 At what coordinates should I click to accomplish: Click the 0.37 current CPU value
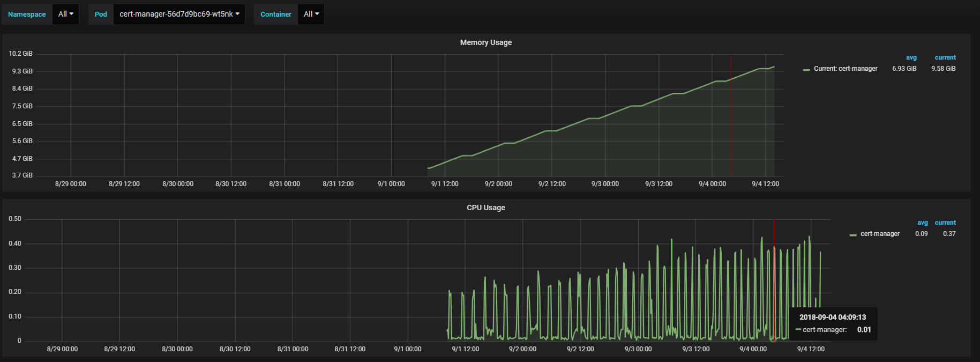click(949, 234)
